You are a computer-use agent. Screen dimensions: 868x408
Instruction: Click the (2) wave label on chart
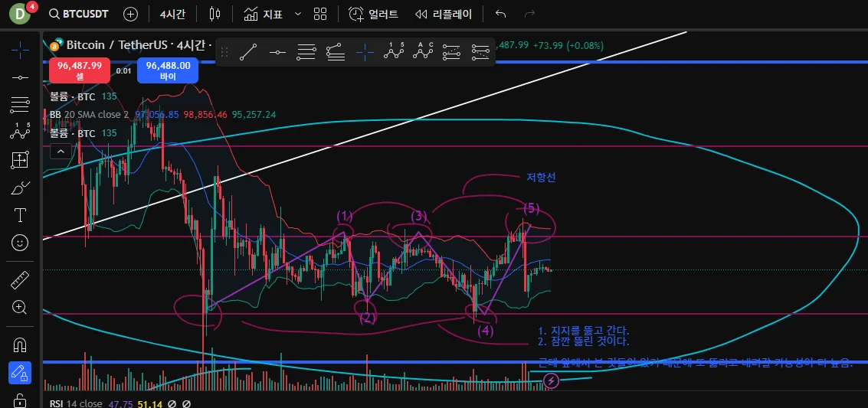[x=368, y=318]
